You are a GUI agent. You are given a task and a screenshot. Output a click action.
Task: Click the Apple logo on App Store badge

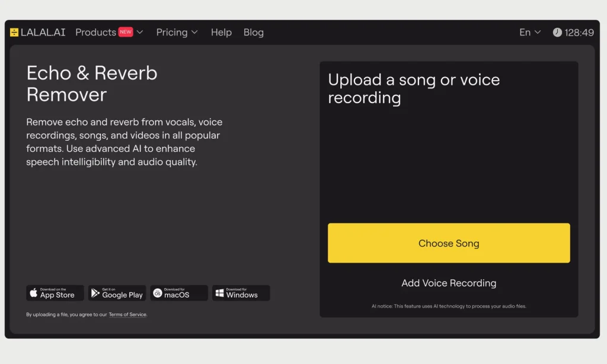[34, 293]
